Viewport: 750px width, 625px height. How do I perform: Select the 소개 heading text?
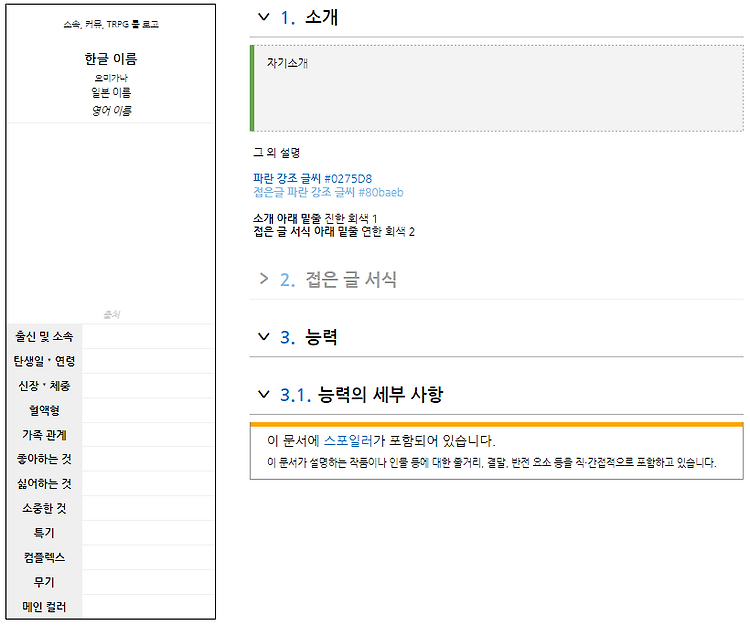coord(321,17)
